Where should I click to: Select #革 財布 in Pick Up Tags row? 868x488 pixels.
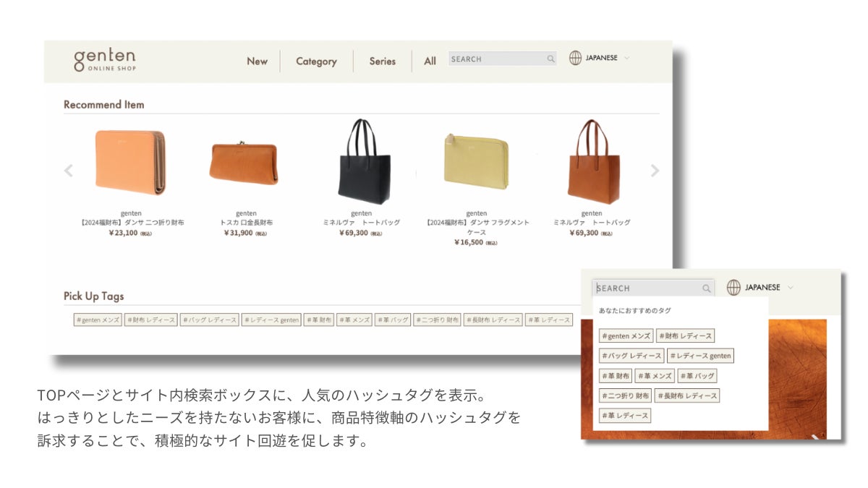point(319,320)
